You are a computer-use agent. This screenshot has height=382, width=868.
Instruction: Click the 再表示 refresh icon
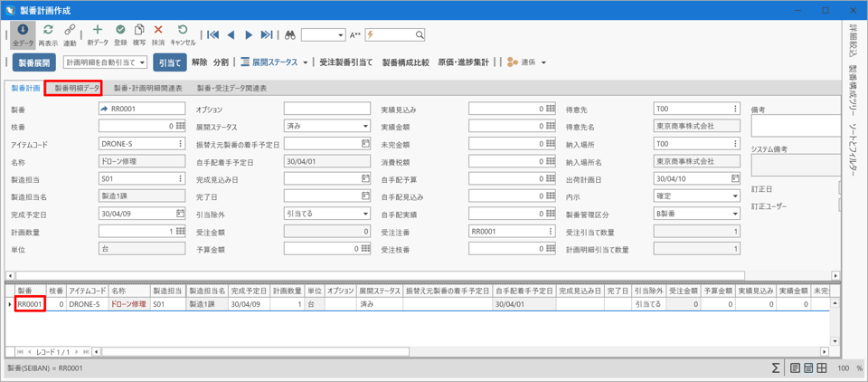(x=48, y=32)
